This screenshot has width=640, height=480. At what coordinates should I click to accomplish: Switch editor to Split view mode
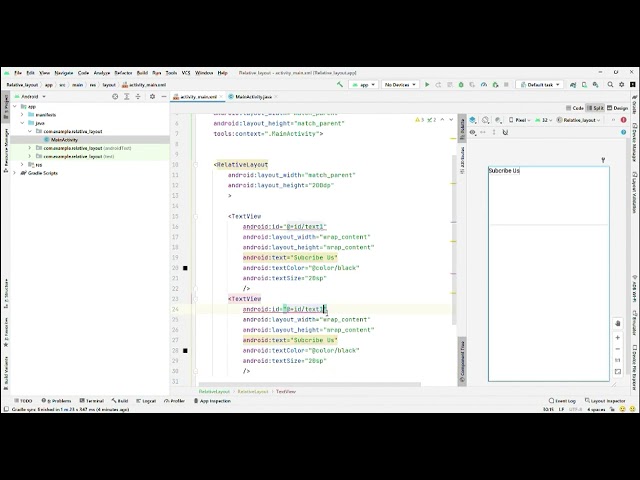click(x=595, y=108)
